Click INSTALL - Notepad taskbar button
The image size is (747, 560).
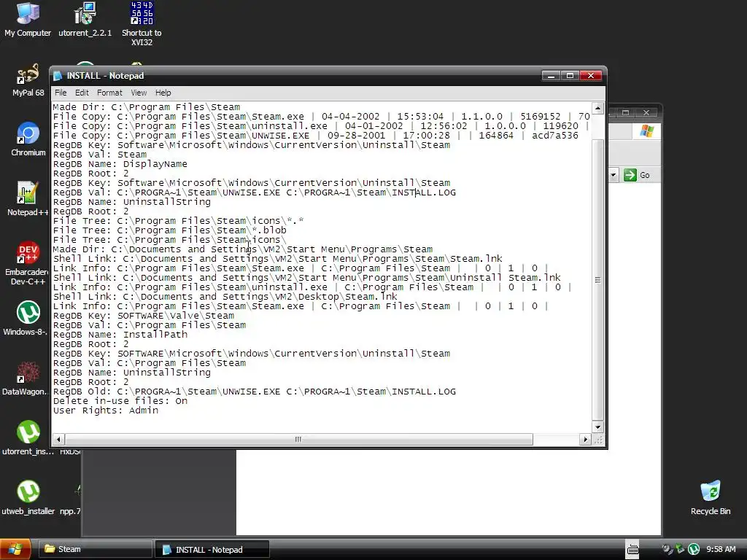point(212,549)
